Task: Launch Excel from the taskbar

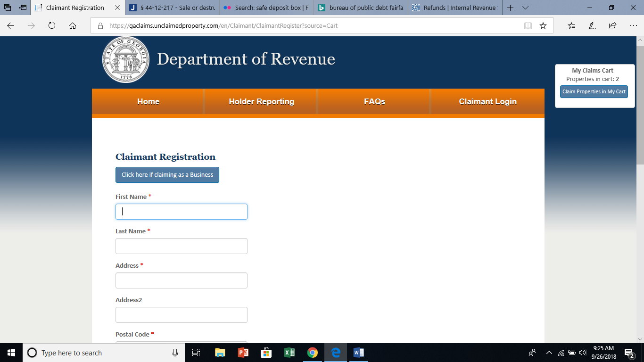Action: (x=289, y=353)
